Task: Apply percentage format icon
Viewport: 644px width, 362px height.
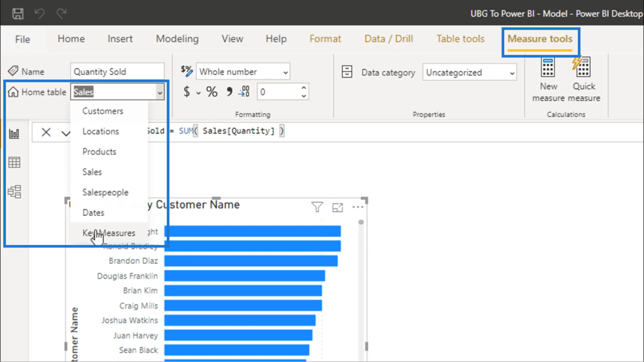Action: (212, 92)
